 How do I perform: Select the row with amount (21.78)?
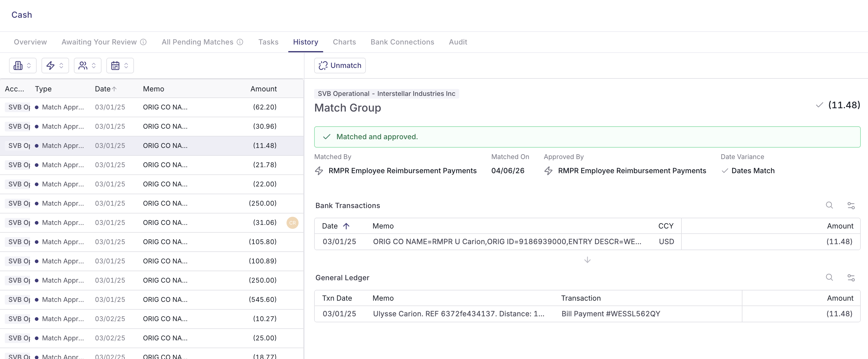pyautogui.click(x=152, y=165)
